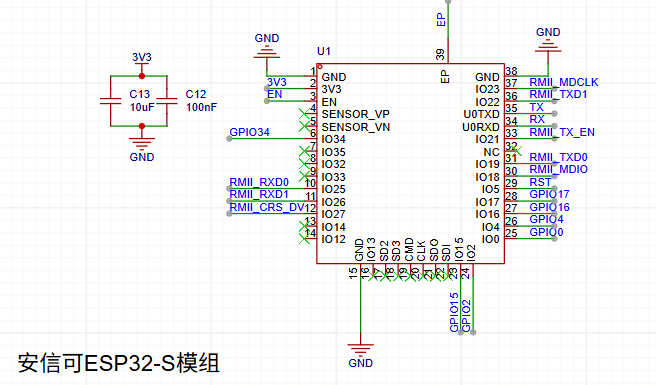Viewport: 656px width, 385px height.
Task: Select the GND symbol wired to pin 38
Action: coord(548,47)
